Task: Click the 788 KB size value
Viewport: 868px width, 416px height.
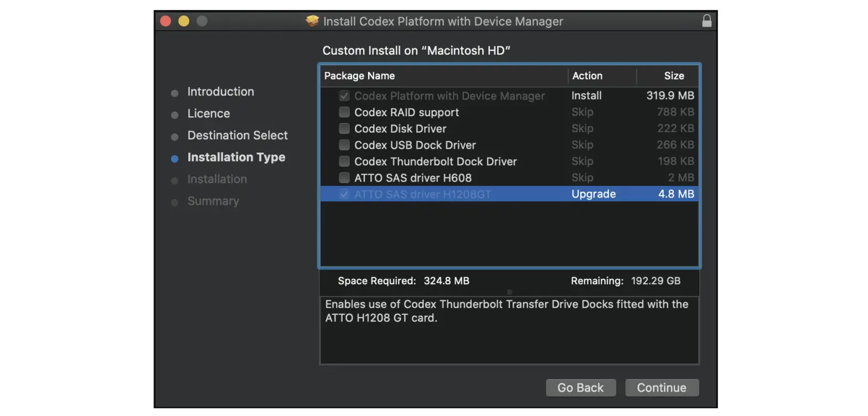Action: tap(675, 112)
